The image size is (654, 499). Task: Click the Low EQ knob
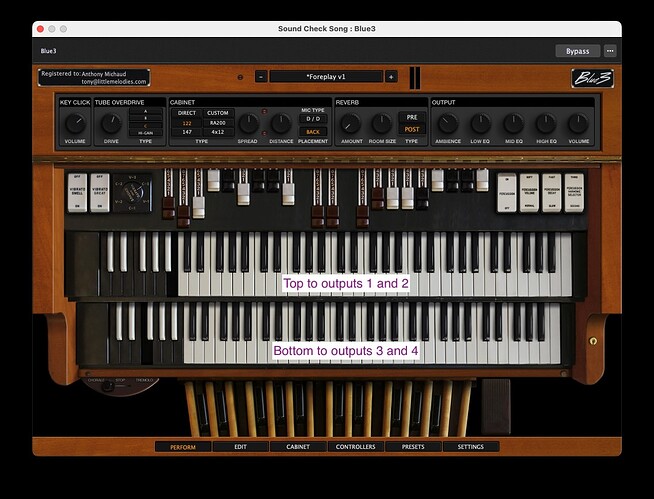click(480, 123)
